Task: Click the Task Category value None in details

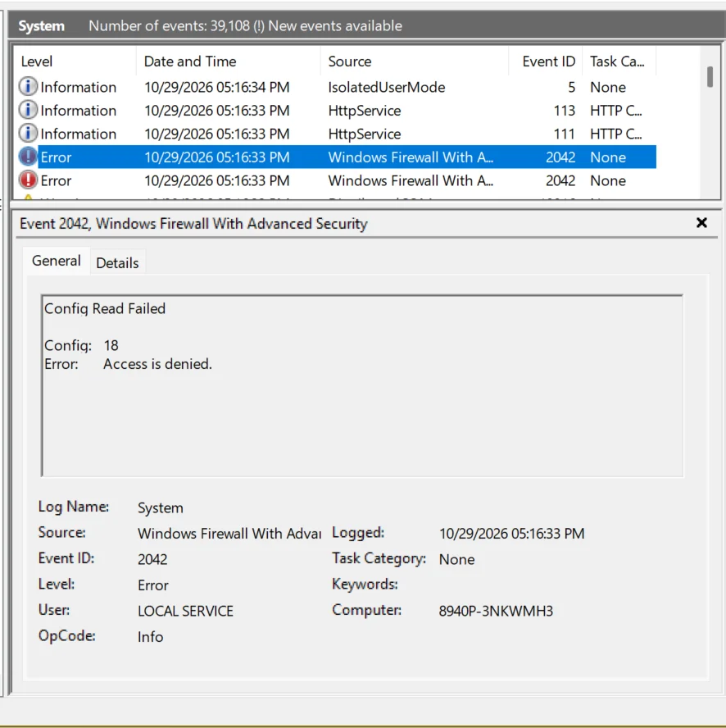Action: tap(456, 559)
